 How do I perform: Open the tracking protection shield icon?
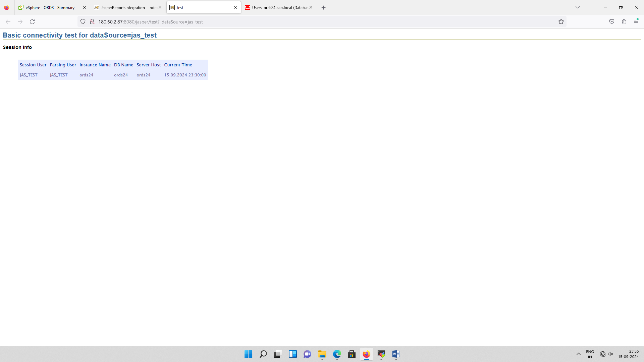click(x=83, y=22)
